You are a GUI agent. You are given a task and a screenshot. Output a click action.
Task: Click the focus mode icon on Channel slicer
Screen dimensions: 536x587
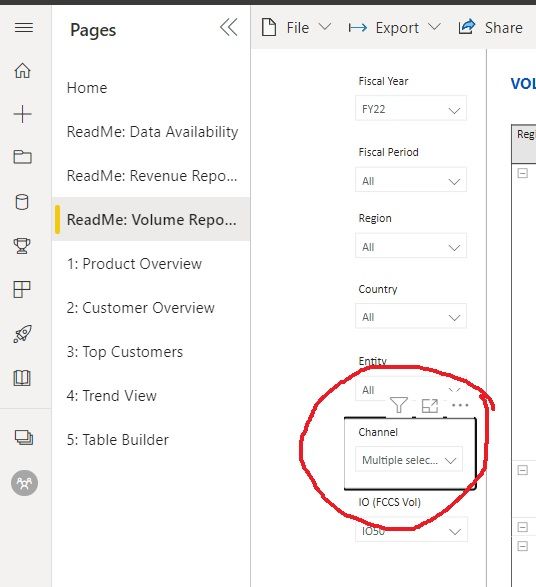tap(430, 406)
